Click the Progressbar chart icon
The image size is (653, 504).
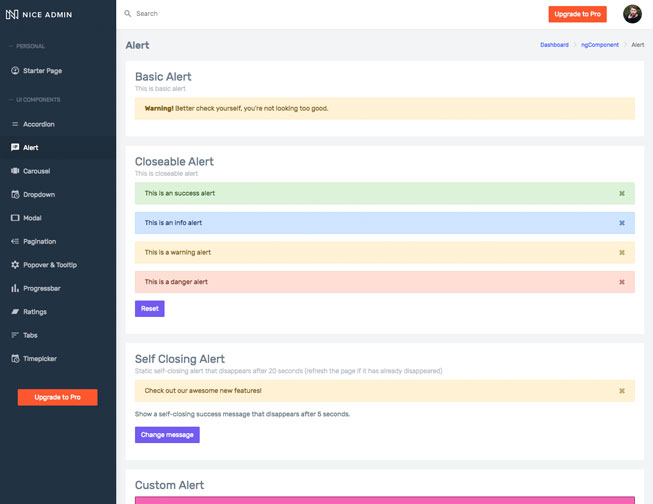point(15,288)
